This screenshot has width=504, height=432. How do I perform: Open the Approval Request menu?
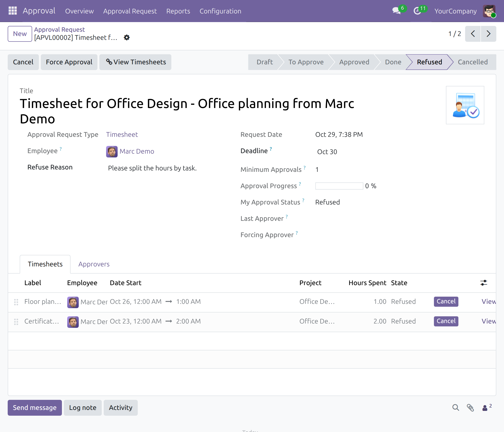pyautogui.click(x=130, y=11)
